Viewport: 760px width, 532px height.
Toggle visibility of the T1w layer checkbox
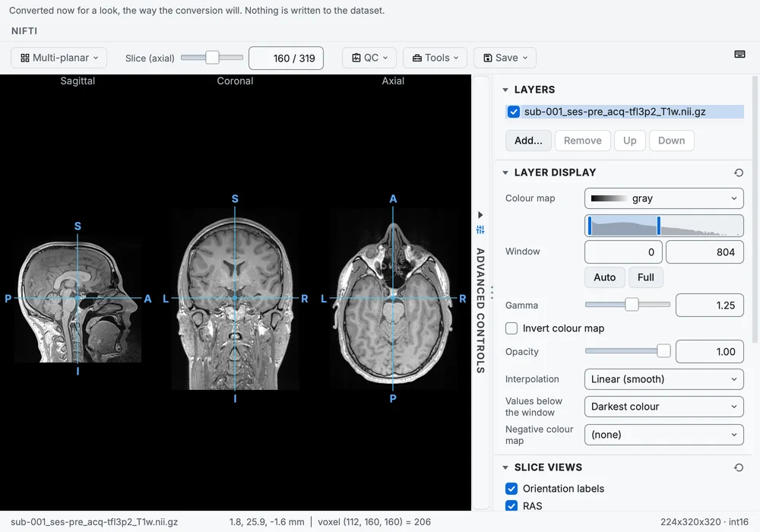(513, 112)
